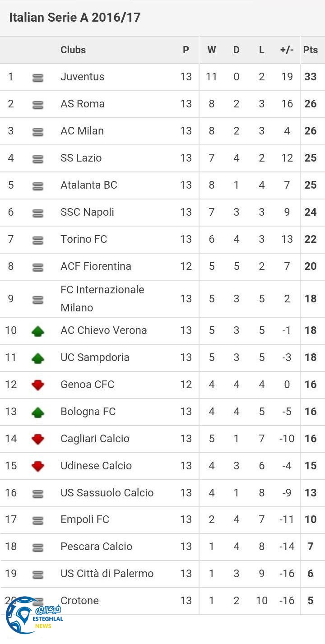Select the +/- goal difference header
Viewport: 325px width, 644px height.
point(287,50)
